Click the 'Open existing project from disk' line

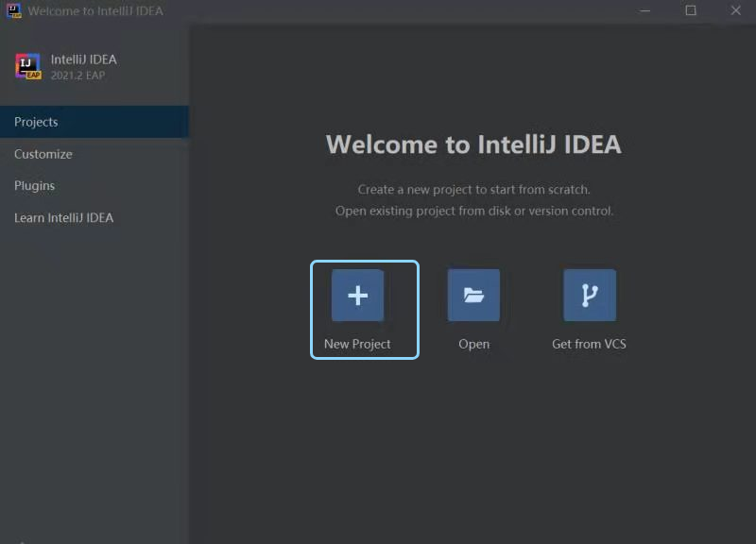tap(474, 211)
